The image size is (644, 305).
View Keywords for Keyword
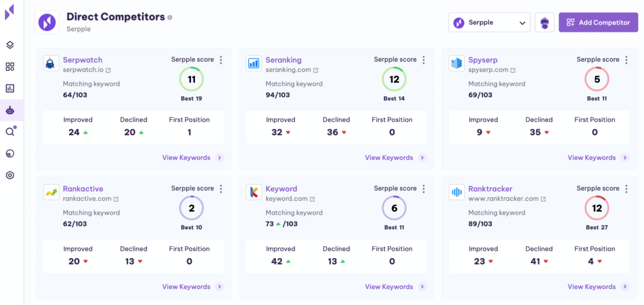point(395,287)
